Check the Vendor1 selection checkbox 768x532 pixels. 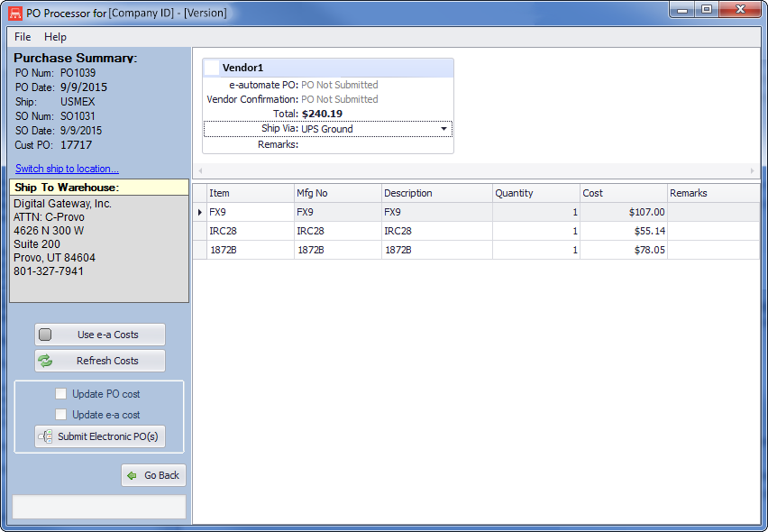212,68
